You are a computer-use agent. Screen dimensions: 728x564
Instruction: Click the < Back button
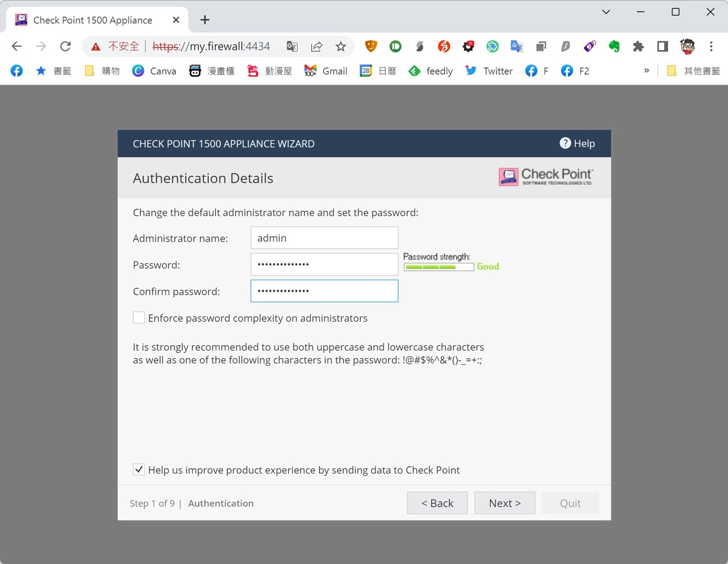click(x=437, y=503)
